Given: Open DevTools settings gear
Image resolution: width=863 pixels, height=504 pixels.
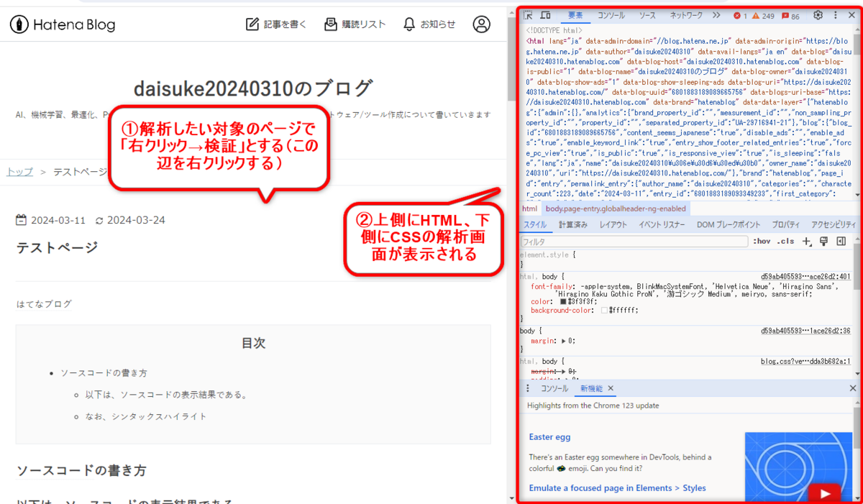Looking at the screenshot, I should pos(818,15).
